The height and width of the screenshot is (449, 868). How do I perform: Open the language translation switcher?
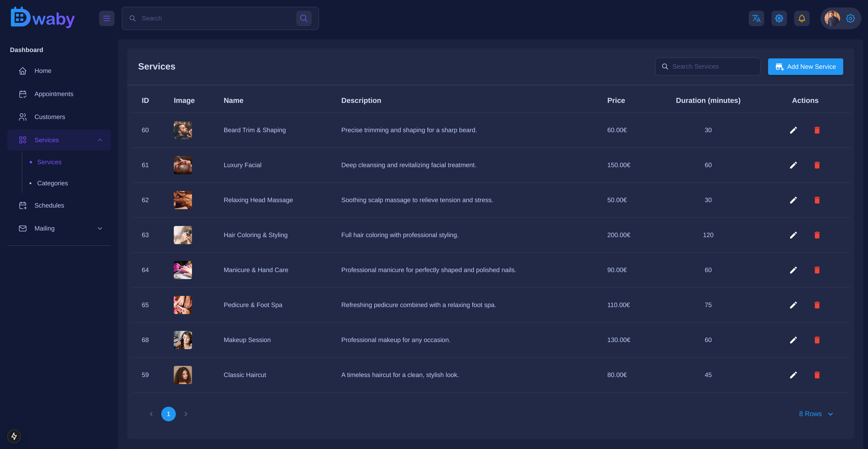point(756,18)
